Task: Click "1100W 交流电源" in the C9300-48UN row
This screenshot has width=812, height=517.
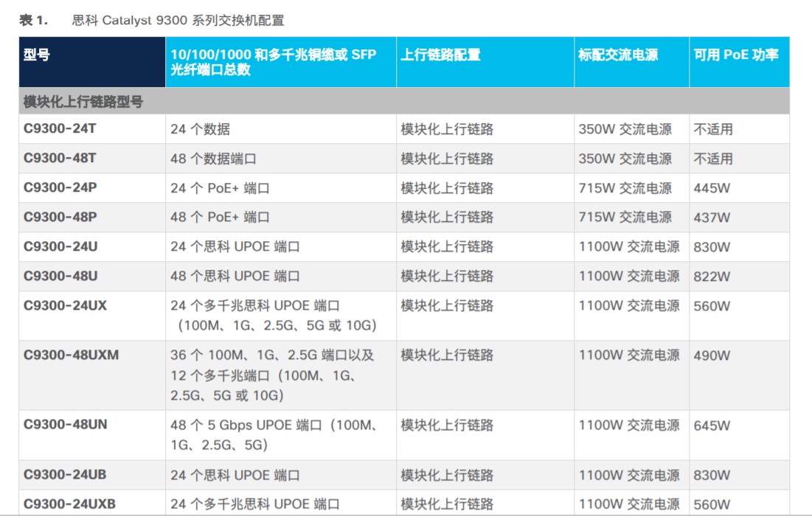Action: [629, 426]
